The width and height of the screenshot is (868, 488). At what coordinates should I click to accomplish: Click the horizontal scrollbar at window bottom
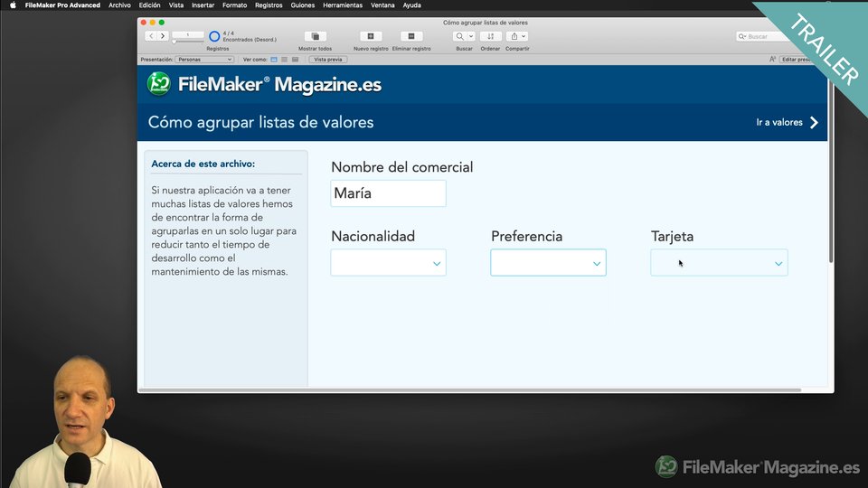tap(470, 390)
